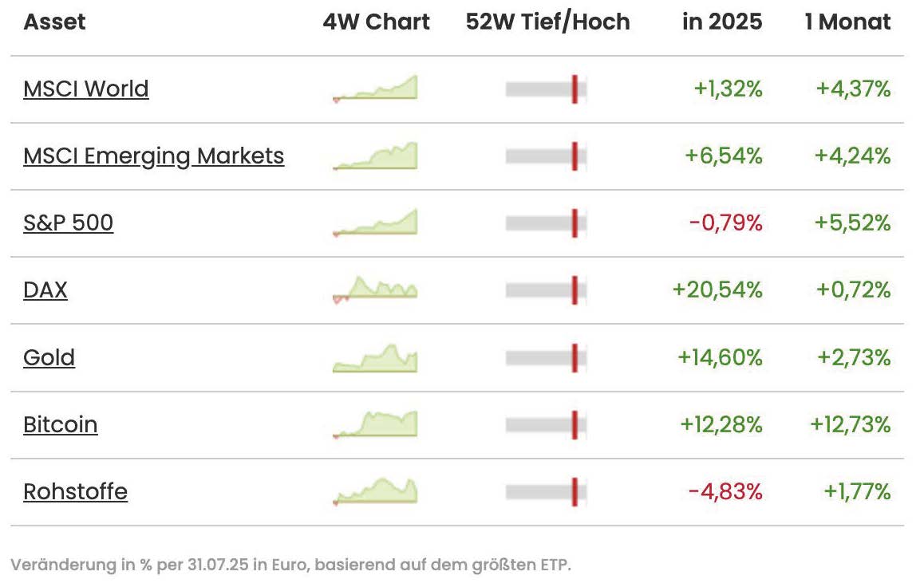Click the MSCI Emerging Markets 52W range bar
This screenshot has width=924, height=587.
pos(547,156)
